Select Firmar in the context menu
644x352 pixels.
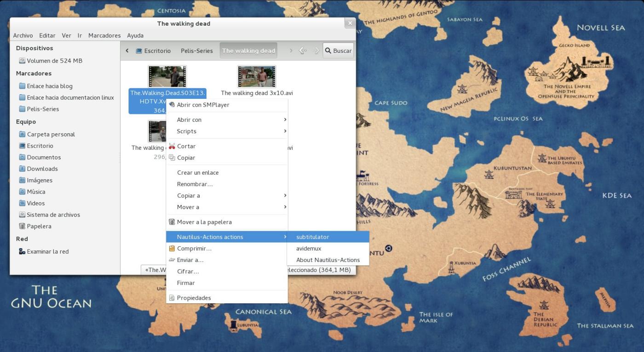[x=227, y=283]
